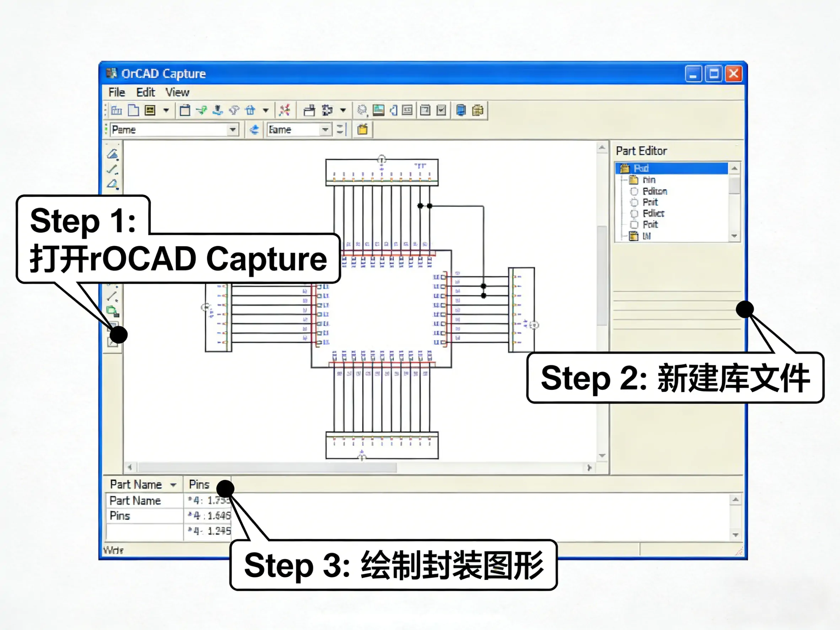Click the printer toolbar icon
Image resolution: width=840 pixels, height=630 pixels.
(309, 111)
